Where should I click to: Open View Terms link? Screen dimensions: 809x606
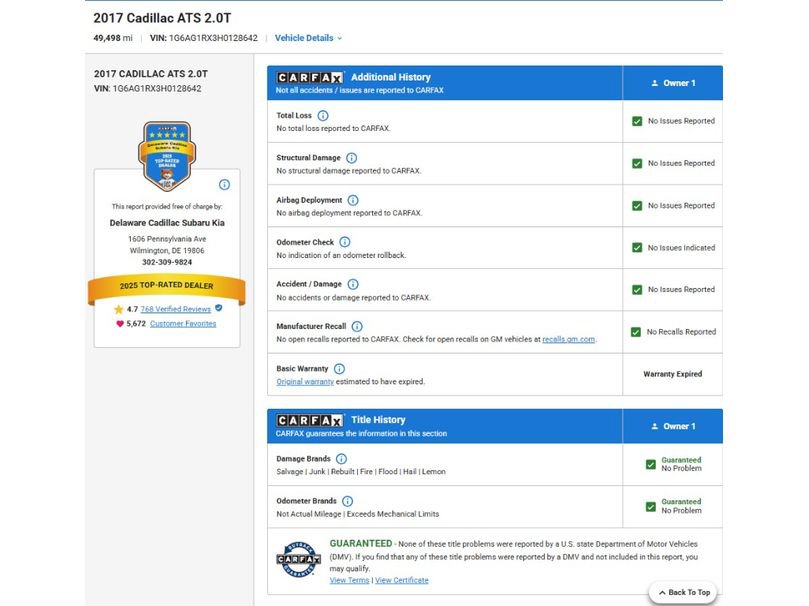pyautogui.click(x=349, y=580)
